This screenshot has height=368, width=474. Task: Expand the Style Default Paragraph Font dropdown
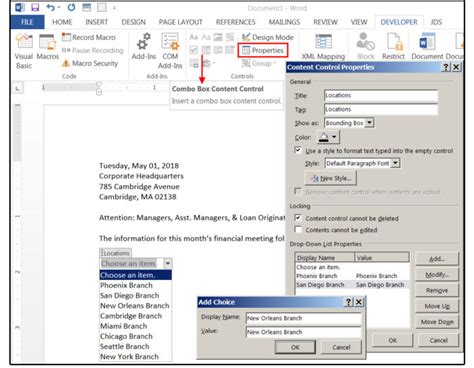pos(395,163)
